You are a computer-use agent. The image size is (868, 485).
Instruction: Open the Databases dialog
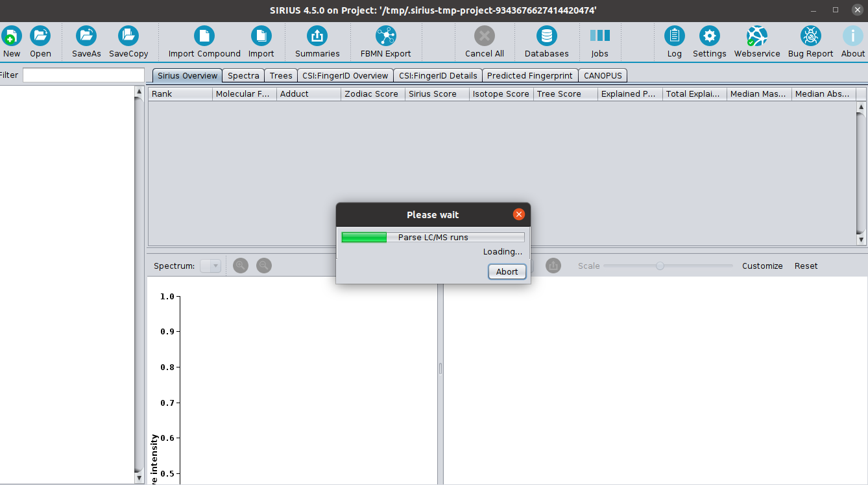546,36
